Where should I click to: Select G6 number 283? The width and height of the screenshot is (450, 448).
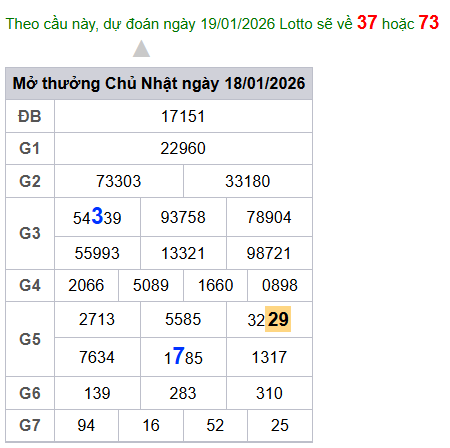183,393
